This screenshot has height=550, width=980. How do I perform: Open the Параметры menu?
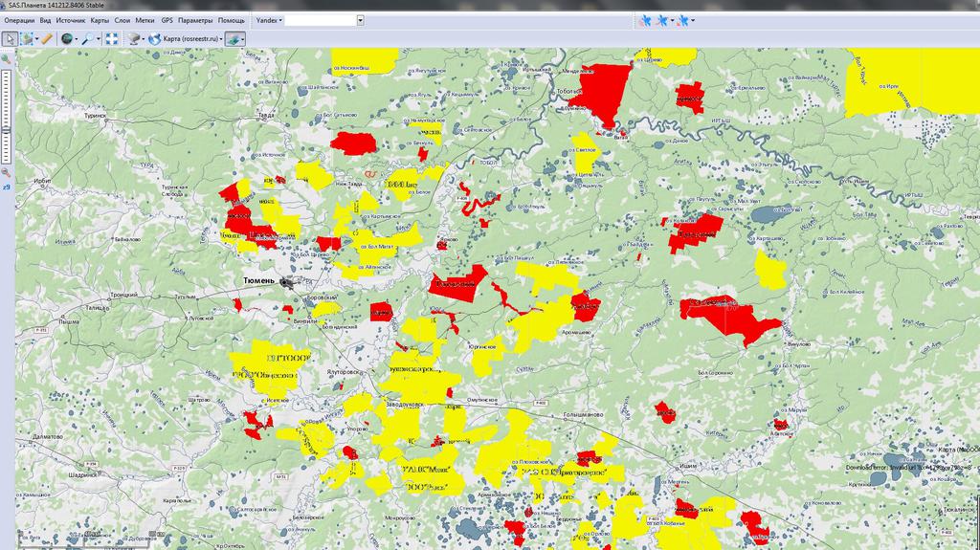(x=195, y=20)
